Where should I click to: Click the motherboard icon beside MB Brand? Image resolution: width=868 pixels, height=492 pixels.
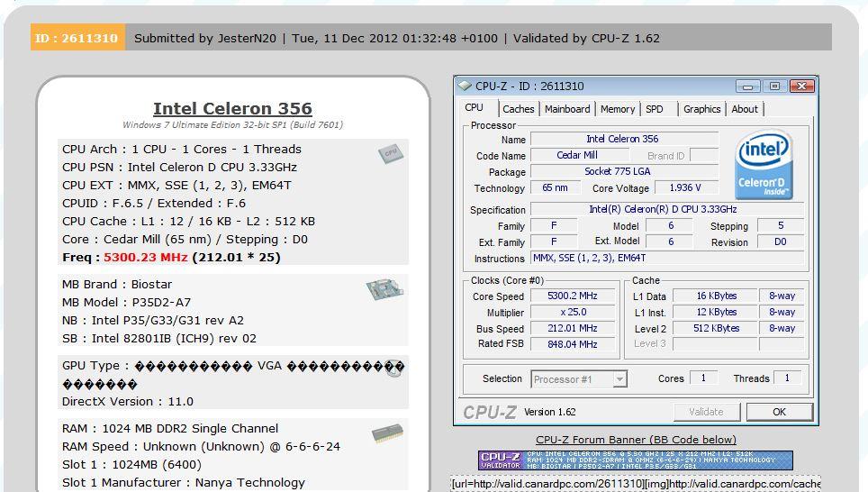[x=384, y=289]
